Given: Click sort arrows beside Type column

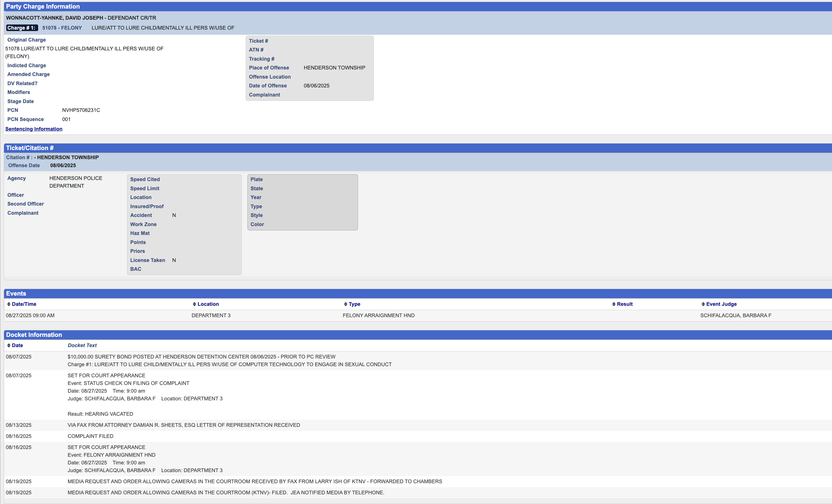Looking at the screenshot, I should [x=345, y=304].
